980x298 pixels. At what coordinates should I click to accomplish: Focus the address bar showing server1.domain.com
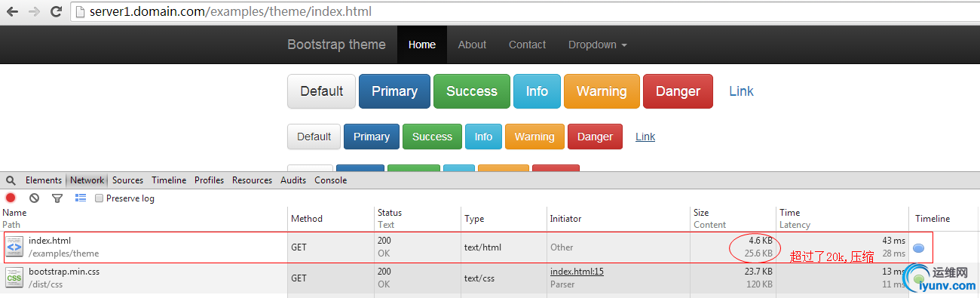(524, 12)
